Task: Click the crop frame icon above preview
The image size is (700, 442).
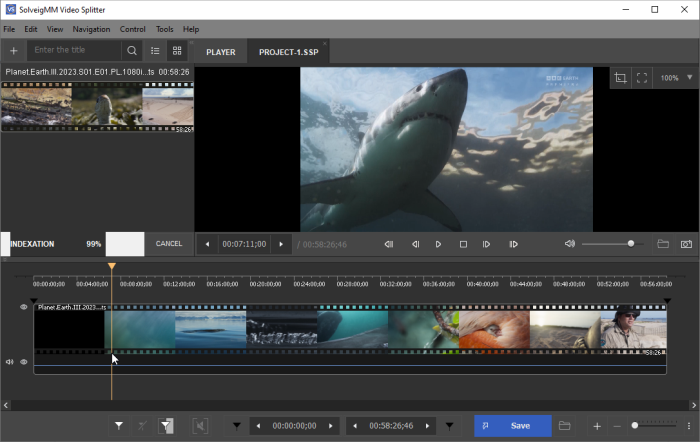Action: click(620, 78)
